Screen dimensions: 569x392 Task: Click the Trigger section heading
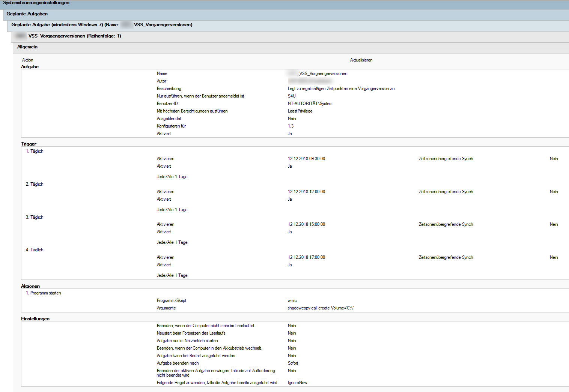(29, 144)
